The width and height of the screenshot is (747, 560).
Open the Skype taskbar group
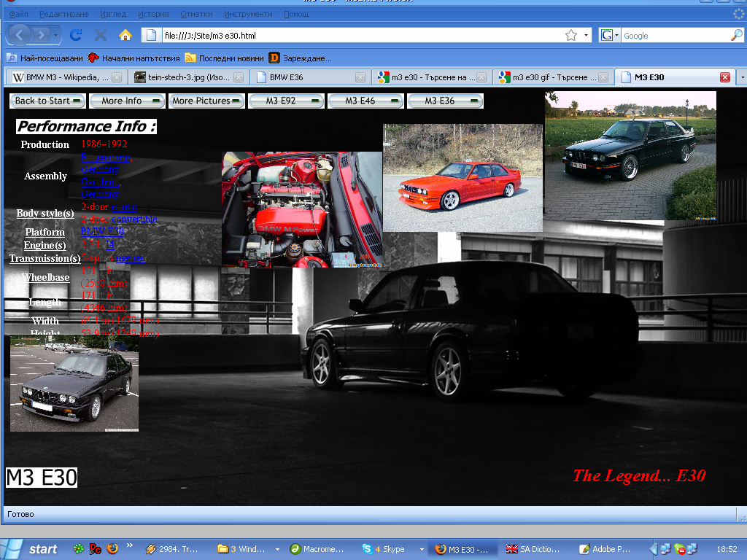click(392, 549)
